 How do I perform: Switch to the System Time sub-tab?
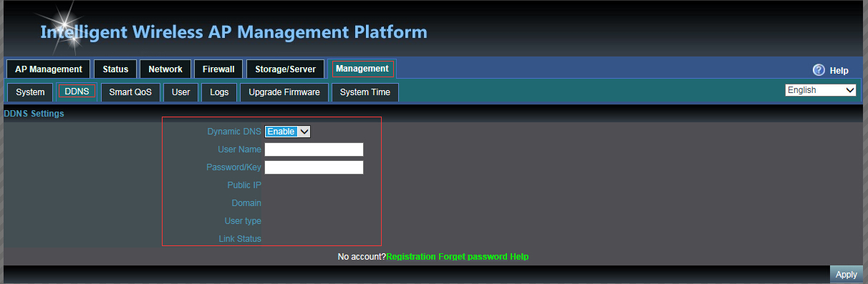tap(365, 92)
